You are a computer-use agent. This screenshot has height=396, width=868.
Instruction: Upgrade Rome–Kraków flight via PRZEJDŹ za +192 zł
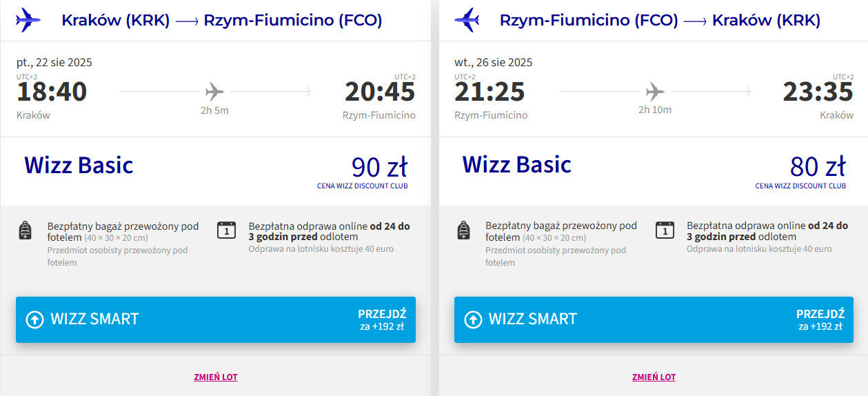tap(820, 319)
